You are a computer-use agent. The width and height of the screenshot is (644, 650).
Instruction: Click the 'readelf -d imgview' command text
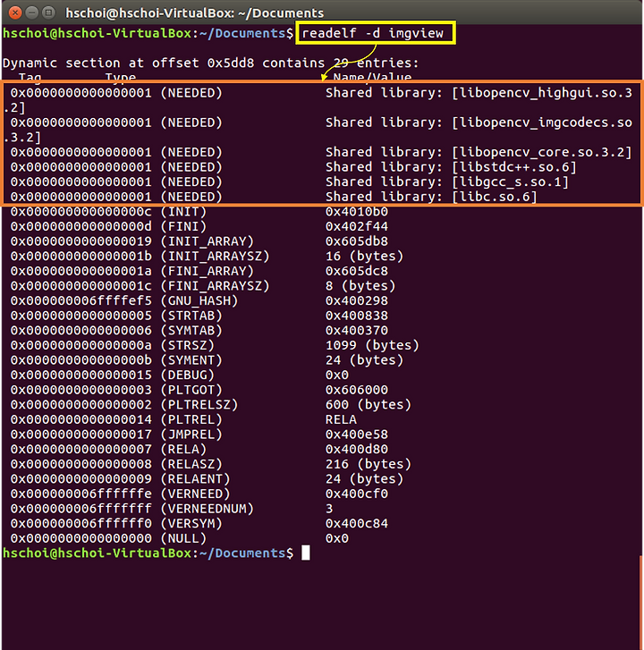pyautogui.click(x=373, y=33)
